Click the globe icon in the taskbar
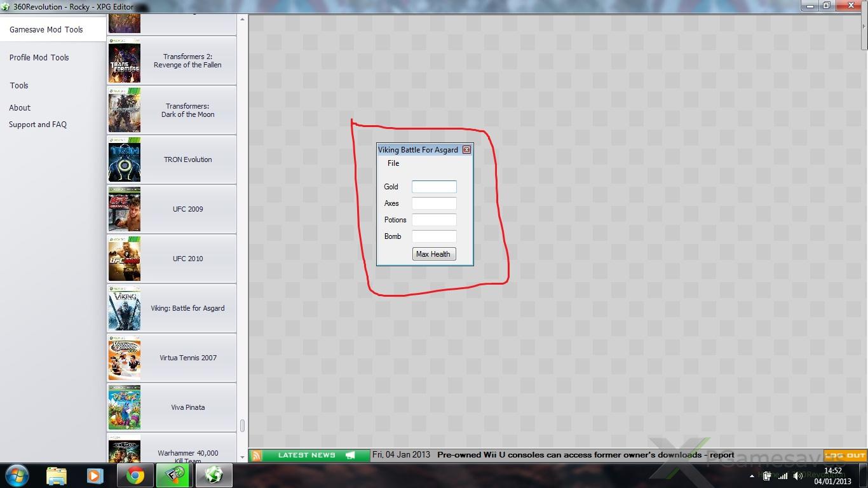Screen dimensions: 868x488 (214, 475)
